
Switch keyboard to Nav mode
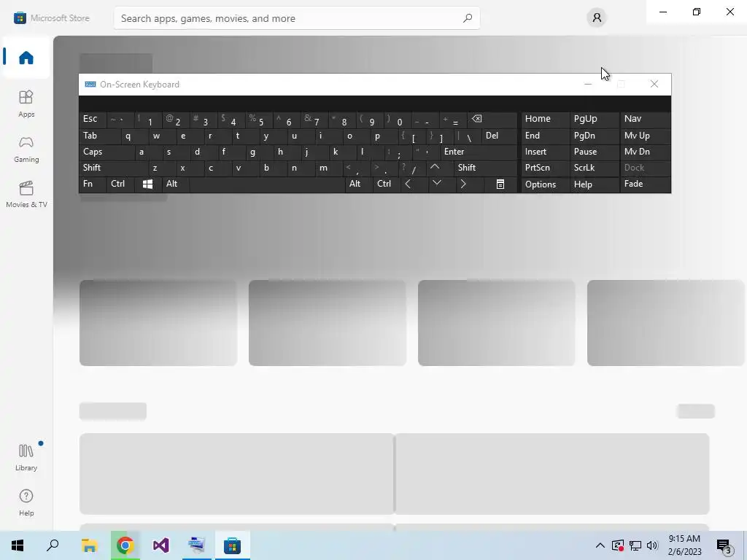pos(645,119)
